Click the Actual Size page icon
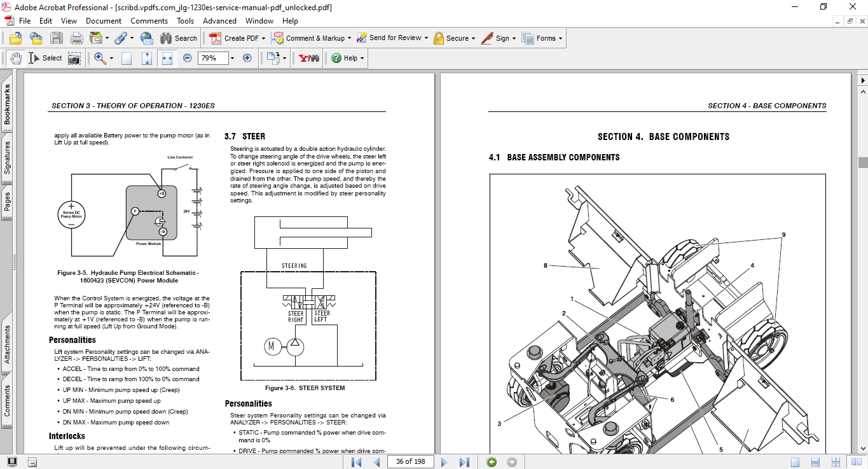Screen dimensions: 868x469 127,58
